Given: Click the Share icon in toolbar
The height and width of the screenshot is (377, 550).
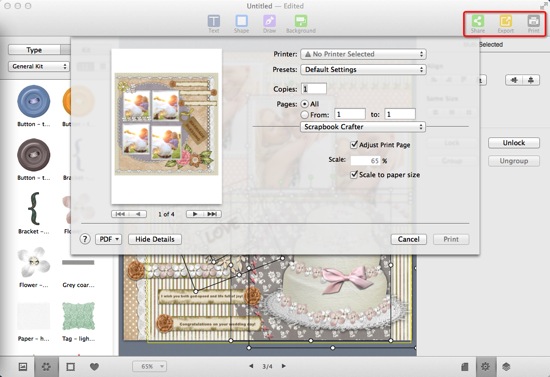Looking at the screenshot, I should point(477,21).
